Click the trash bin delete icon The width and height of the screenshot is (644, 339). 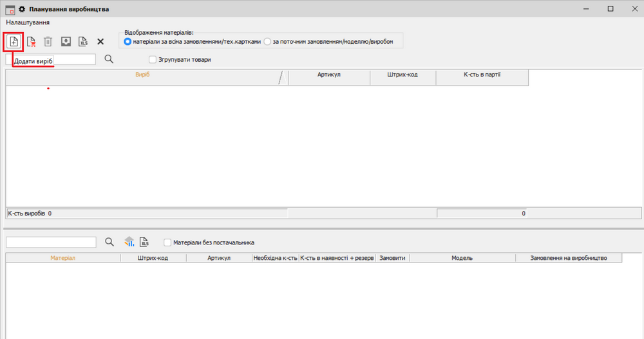[48, 41]
